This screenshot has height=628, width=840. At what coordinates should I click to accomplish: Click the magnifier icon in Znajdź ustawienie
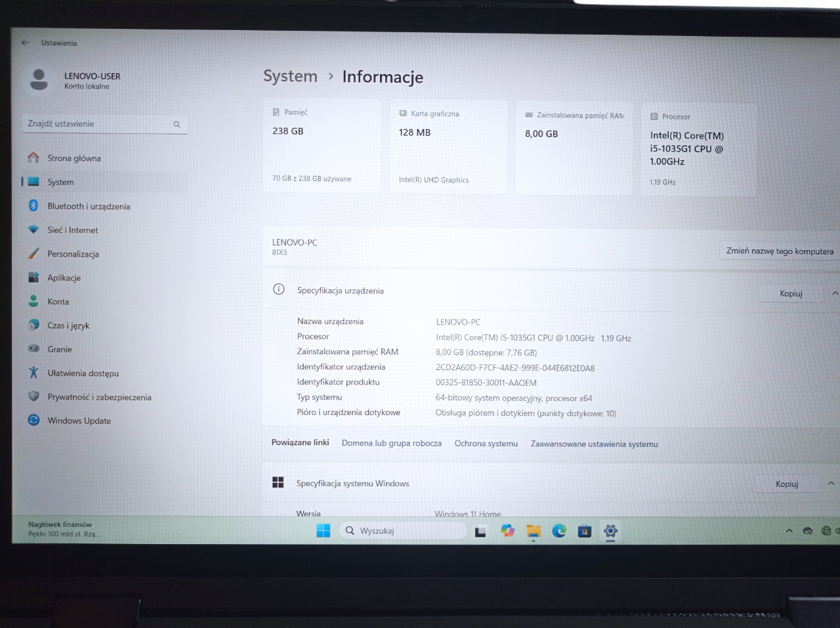[x=177, y=124]
